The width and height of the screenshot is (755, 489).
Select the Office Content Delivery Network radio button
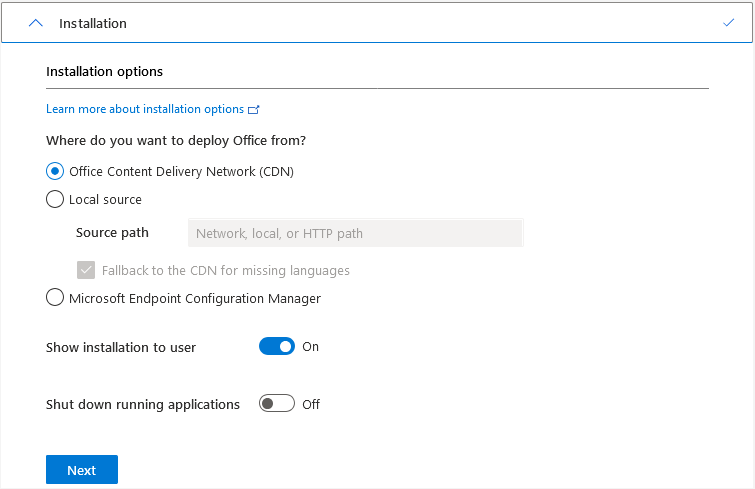55,171
